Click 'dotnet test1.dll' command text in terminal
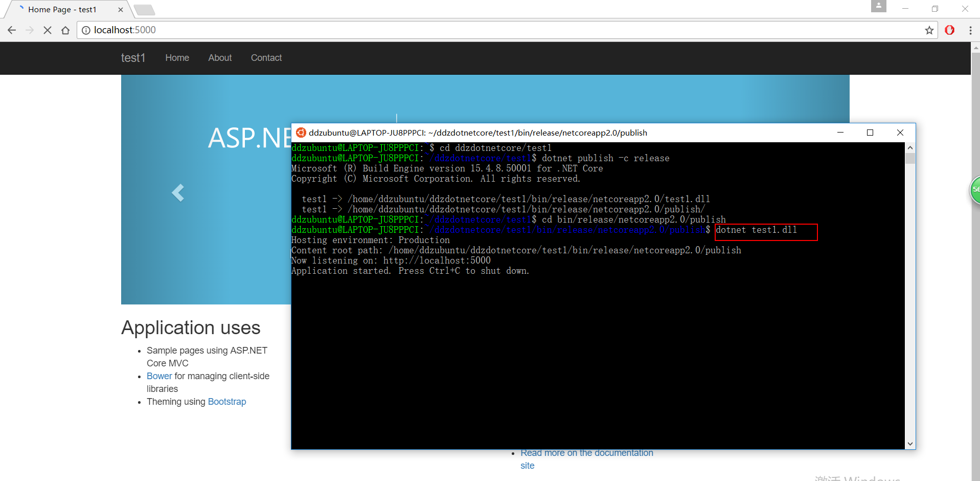This screenshot has width=980, height=481. pyautogui.click(x=756, y=230)
